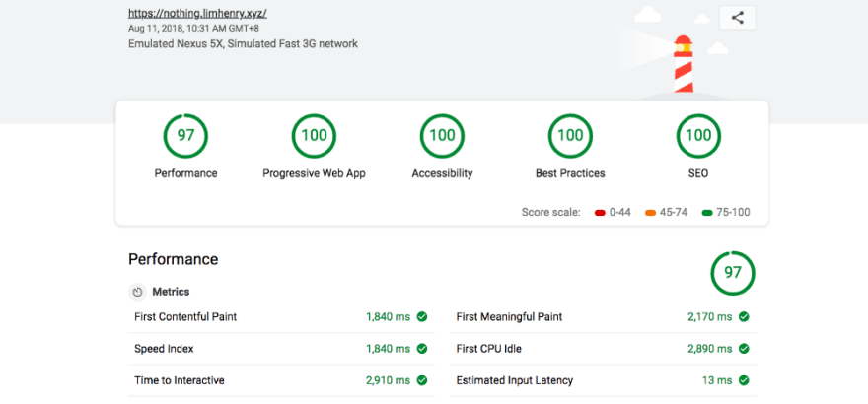Click the Speed Index green checkmark

[x=421, y=349]
